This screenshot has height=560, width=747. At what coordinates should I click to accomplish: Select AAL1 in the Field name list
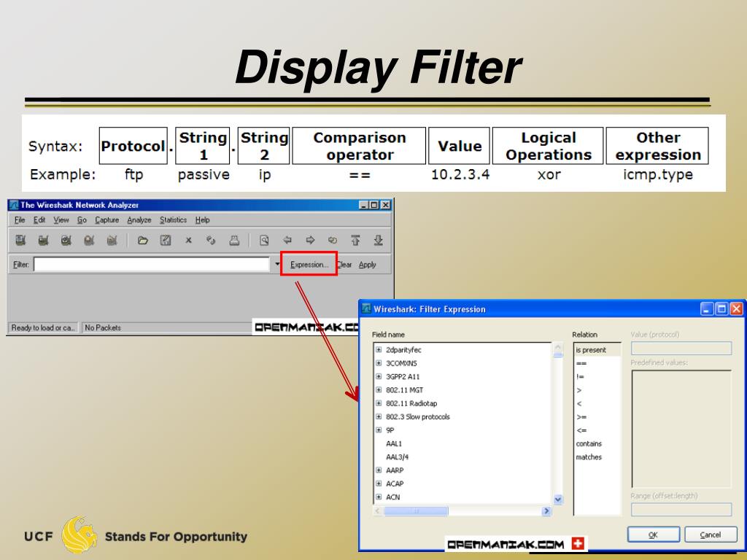click(394, 443)
